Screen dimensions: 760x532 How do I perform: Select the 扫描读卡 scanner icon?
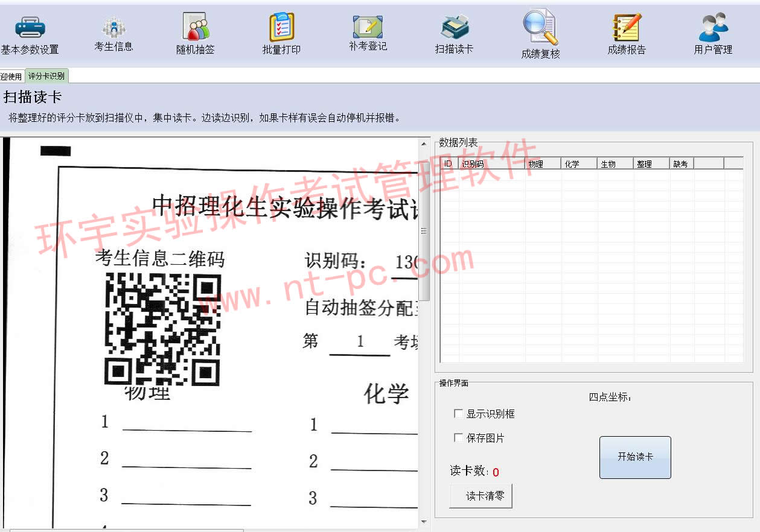coord(454,27)
